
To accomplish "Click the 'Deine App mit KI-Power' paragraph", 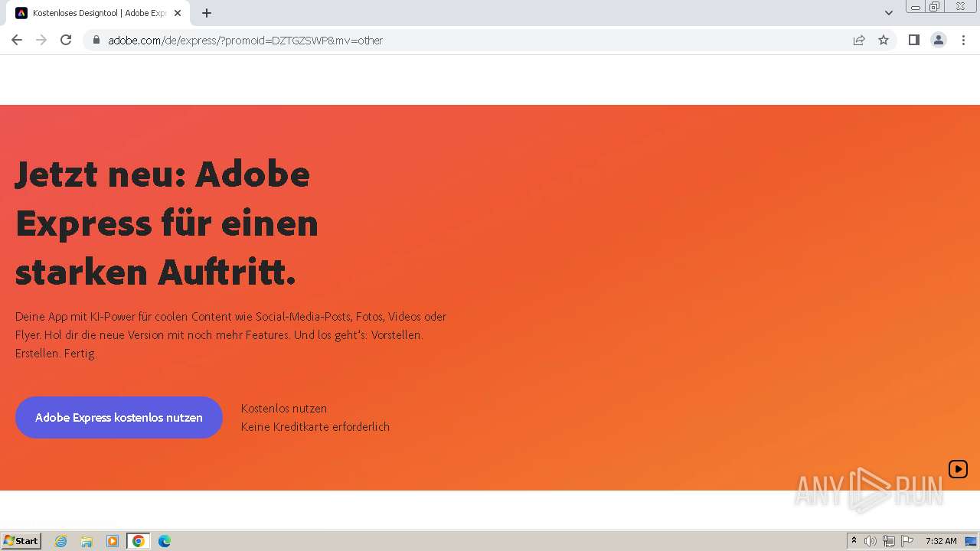I will 230,334.
